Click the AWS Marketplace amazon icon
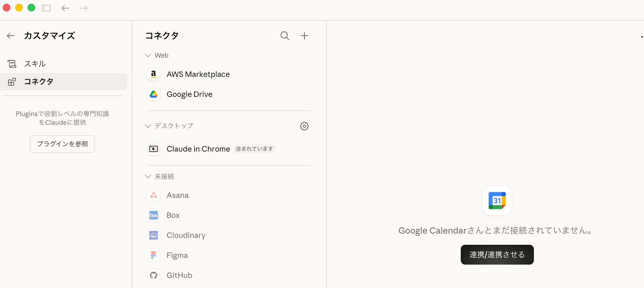This screenshot has width=644, height=288. (154, 74)
